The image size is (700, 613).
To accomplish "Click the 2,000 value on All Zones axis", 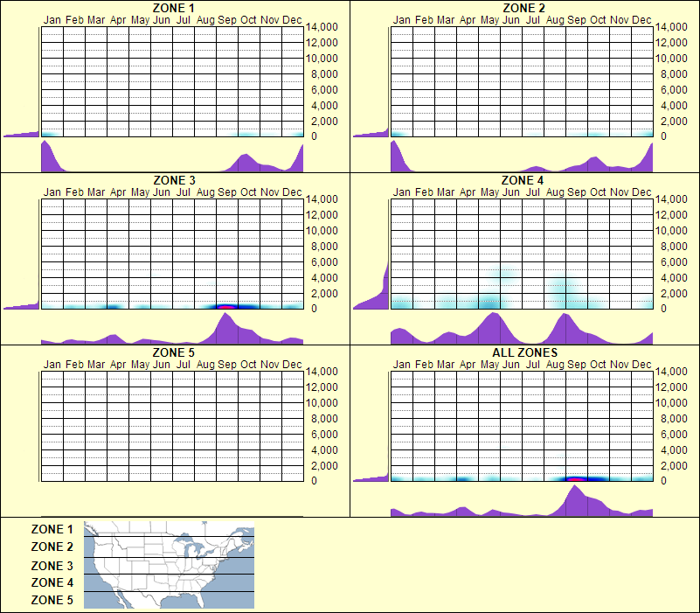I will tap(674, 465).
